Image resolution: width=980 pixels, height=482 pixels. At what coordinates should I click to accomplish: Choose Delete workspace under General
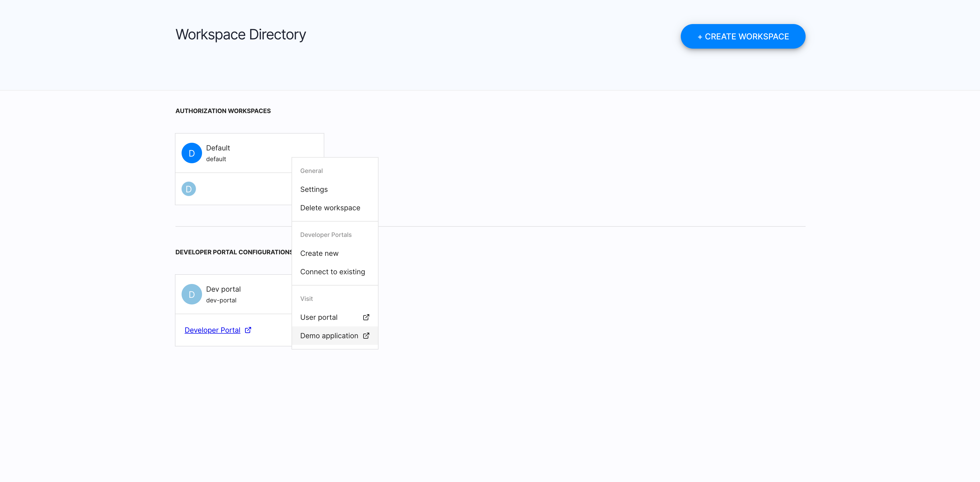(330, 207)
